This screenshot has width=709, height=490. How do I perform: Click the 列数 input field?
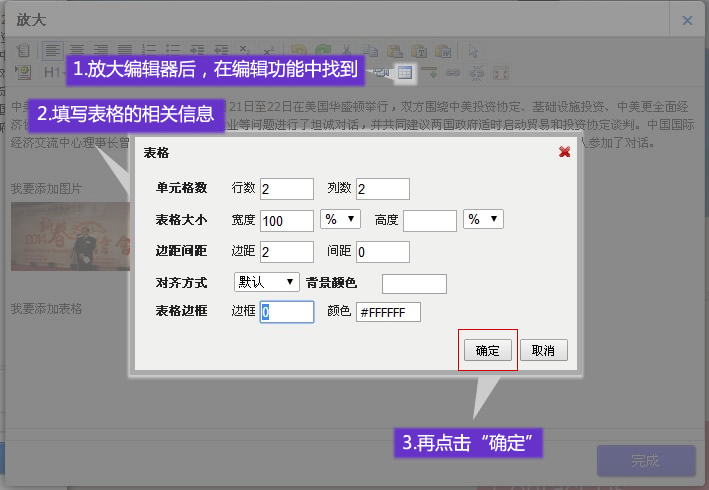tap(382, 189)
